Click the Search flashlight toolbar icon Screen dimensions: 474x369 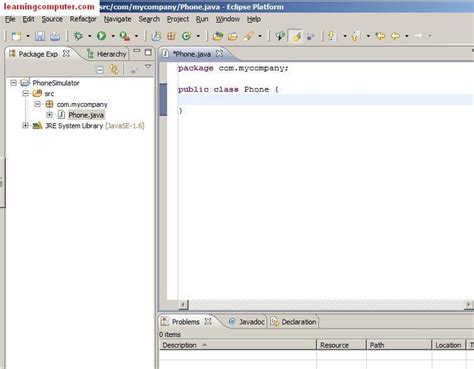click(x=248, y=36)
